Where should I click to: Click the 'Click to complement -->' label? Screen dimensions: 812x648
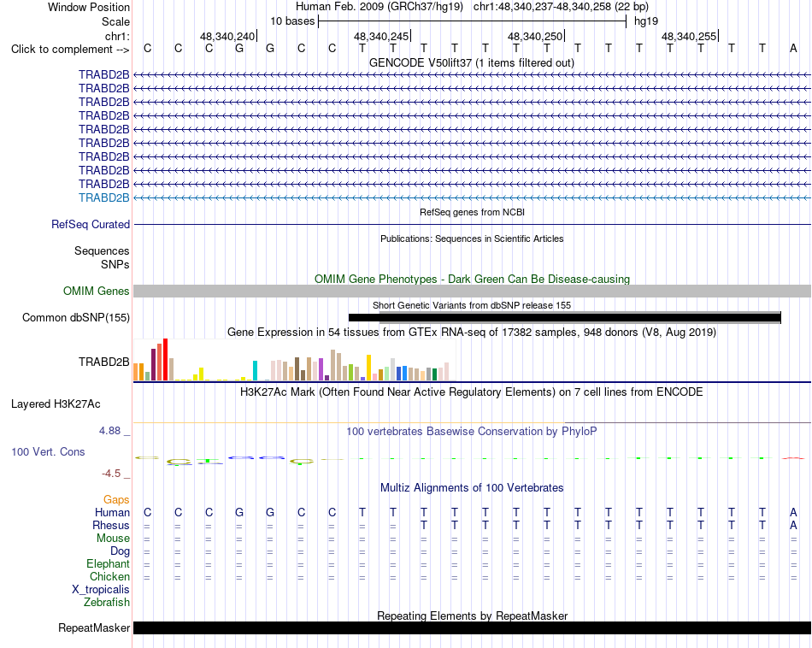(70, 50)
